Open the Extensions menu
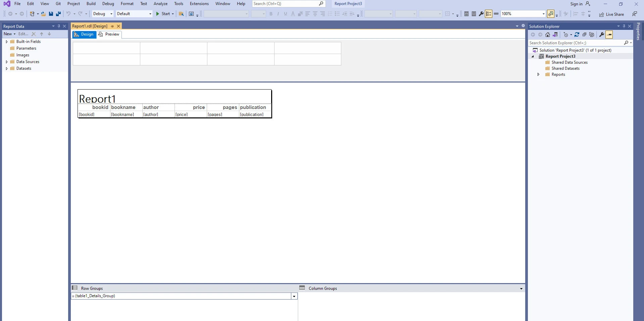Viewport: 644px width, 321px height. 199,4
